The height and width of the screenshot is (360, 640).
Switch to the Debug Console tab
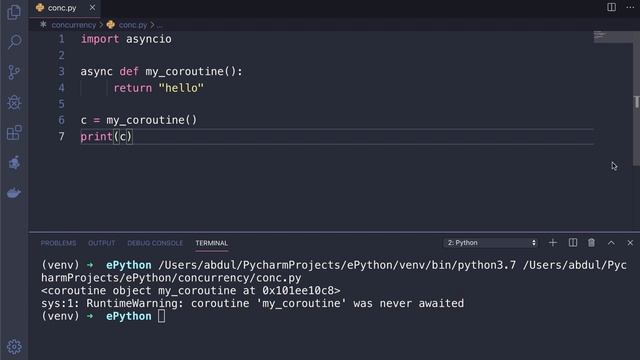(x=155, y=243)
